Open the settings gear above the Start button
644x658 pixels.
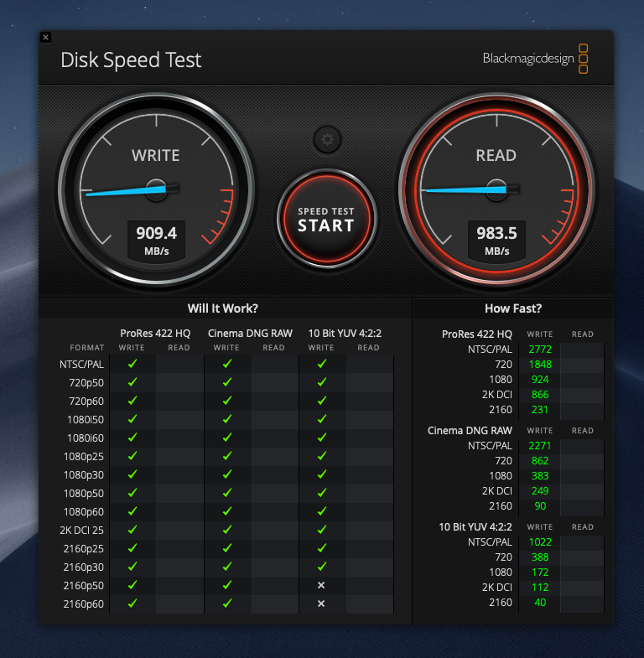328,139
